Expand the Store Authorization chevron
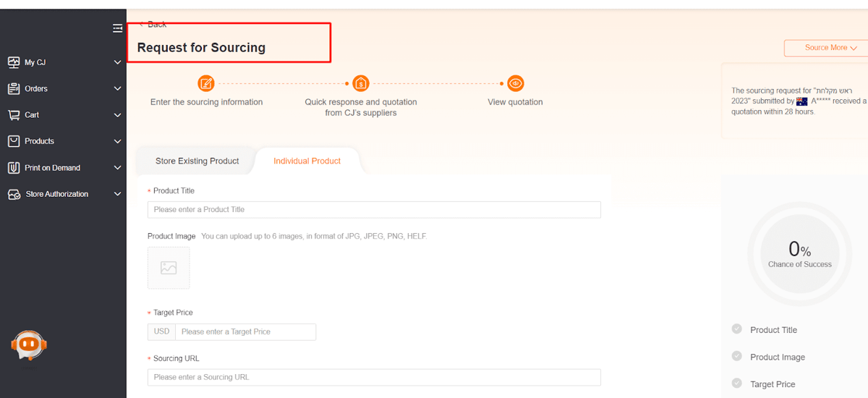The height and width of the screenshot is (398, 868). coord(117,194)
